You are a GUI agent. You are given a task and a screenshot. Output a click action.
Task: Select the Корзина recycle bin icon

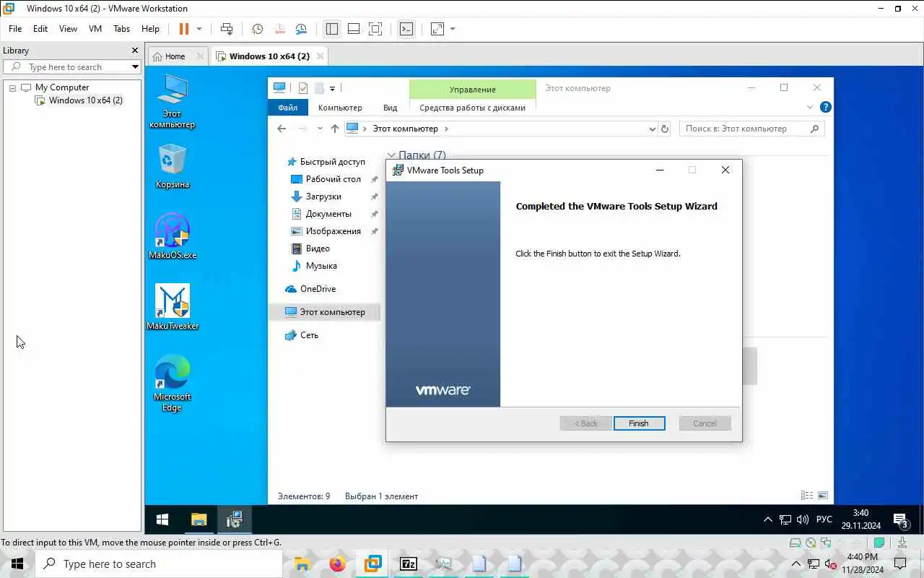(172, 166)
